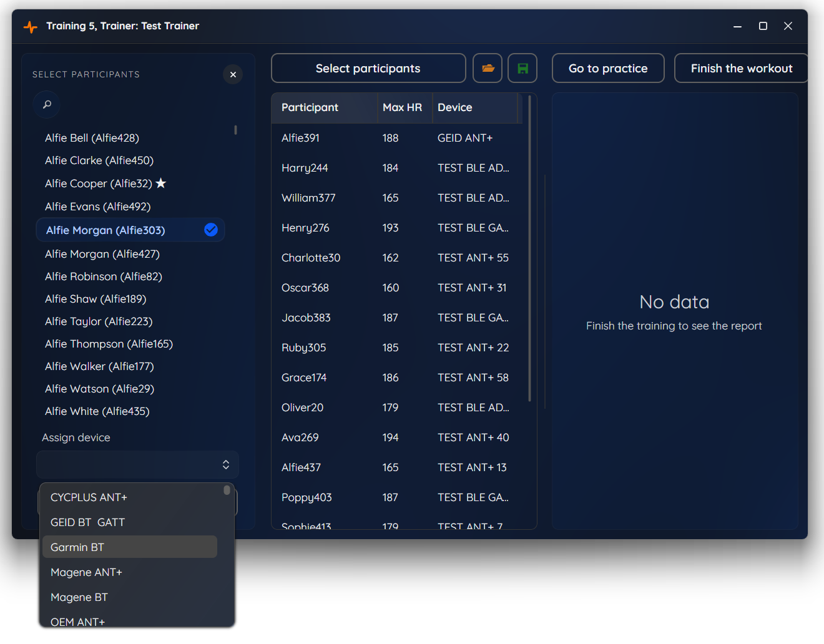Sort by the Device column header
The image size is (824, 644).
click(x=474, y=107)
